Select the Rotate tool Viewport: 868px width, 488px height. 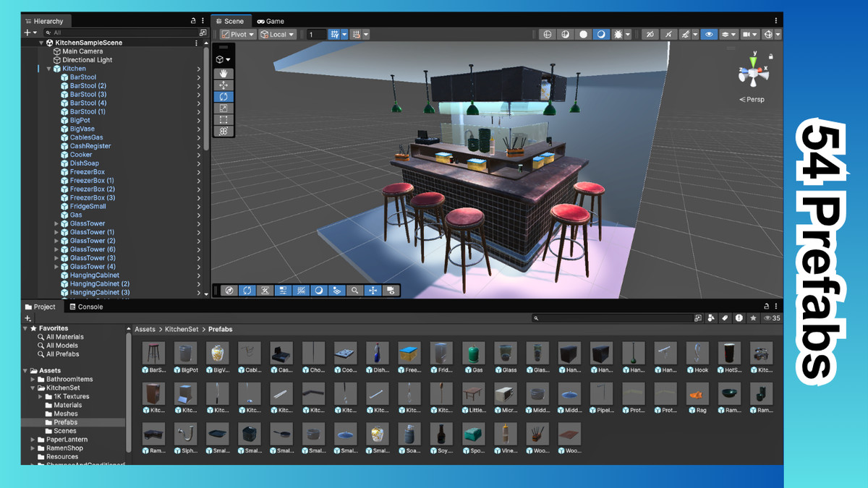point(224,97)
